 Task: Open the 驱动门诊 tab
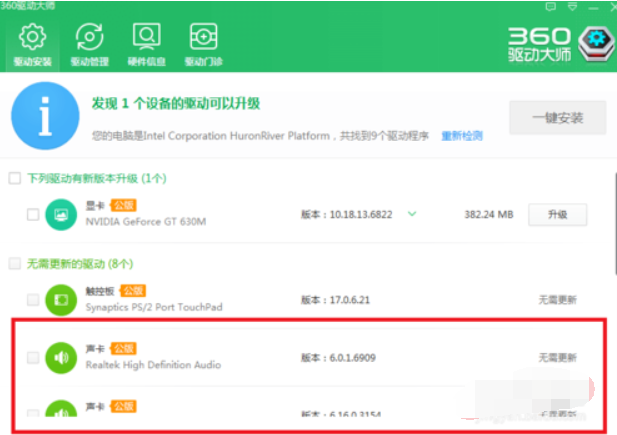pyautogui.click(x=203, y=36)
